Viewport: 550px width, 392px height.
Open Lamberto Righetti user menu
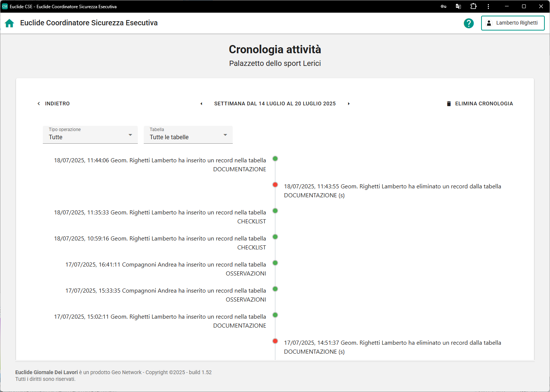pos(512,23)
